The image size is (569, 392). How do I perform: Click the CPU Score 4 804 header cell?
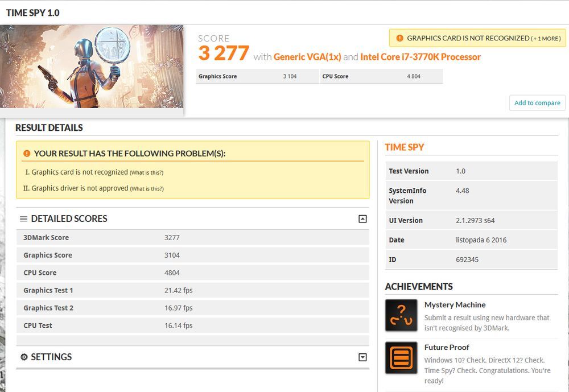381,76
